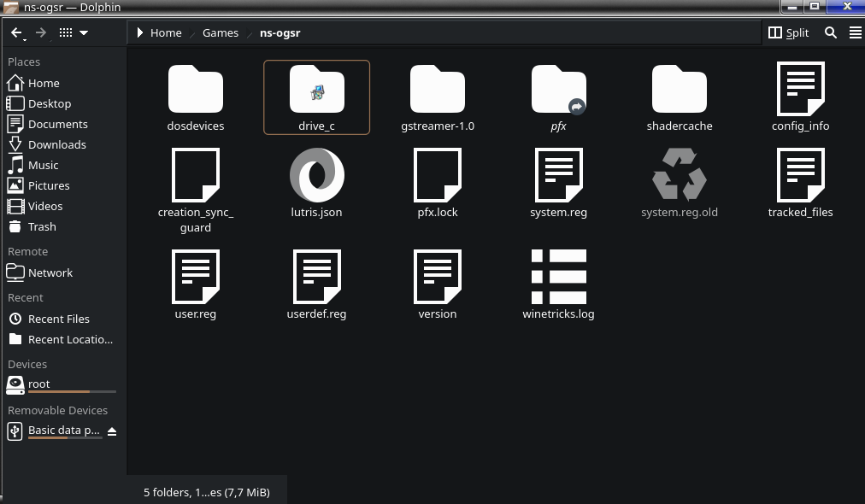
Task: Go back using the back arrow
Action: [x=15, y=32]
